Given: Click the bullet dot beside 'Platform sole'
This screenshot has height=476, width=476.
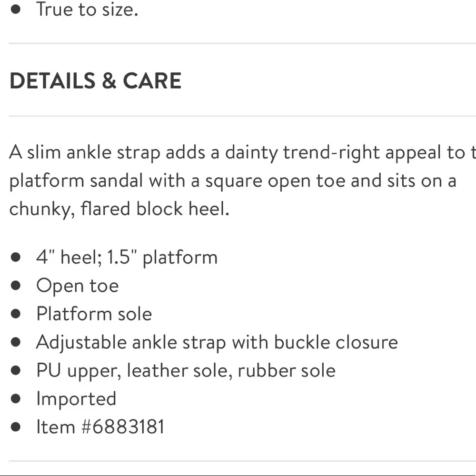Looking at the screenshot, I should tap(16, 314).
